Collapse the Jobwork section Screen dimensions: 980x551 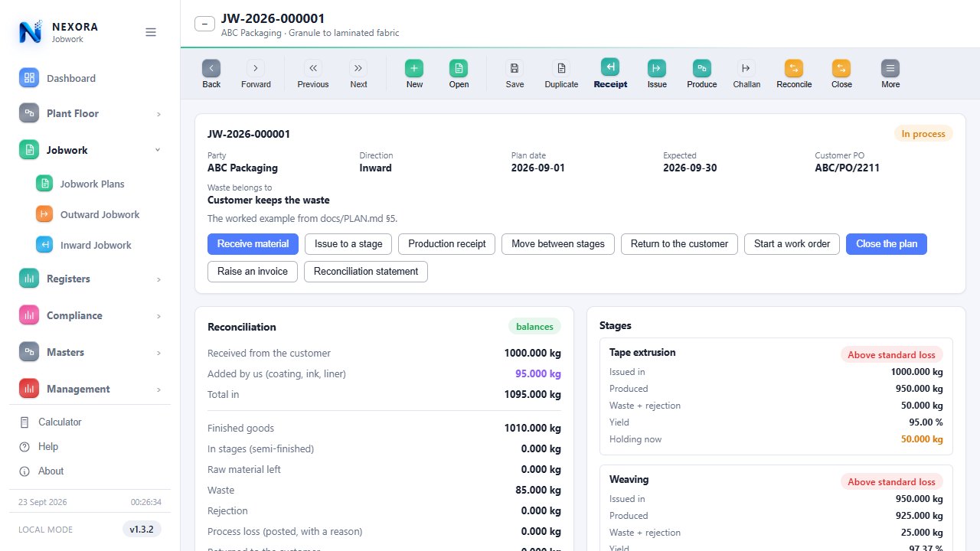tap(90, 150)
